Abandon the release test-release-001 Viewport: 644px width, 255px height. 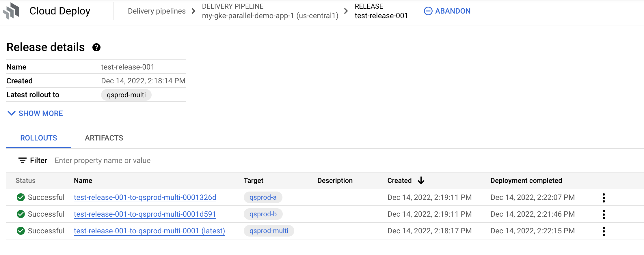click(x=447, y=11)
